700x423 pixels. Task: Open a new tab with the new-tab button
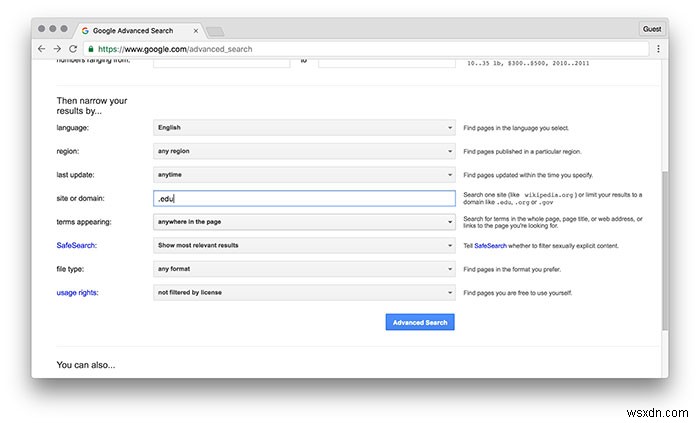click(x=215, y=31)
